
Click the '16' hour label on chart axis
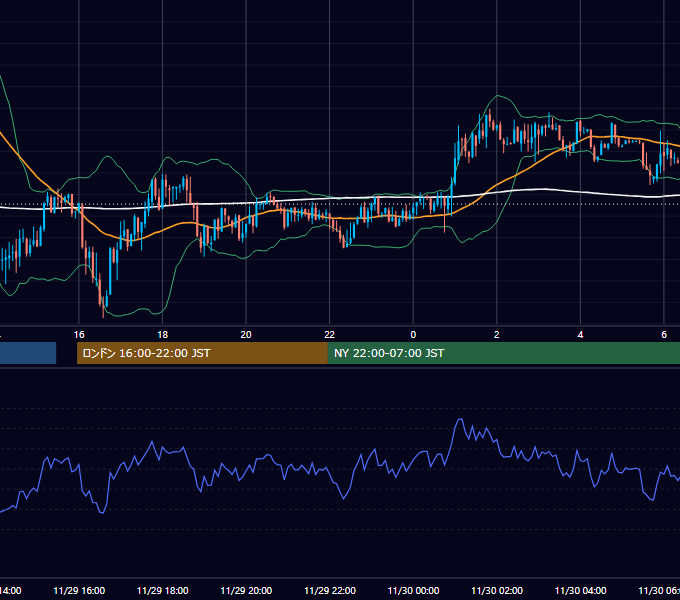pos(79,335)
